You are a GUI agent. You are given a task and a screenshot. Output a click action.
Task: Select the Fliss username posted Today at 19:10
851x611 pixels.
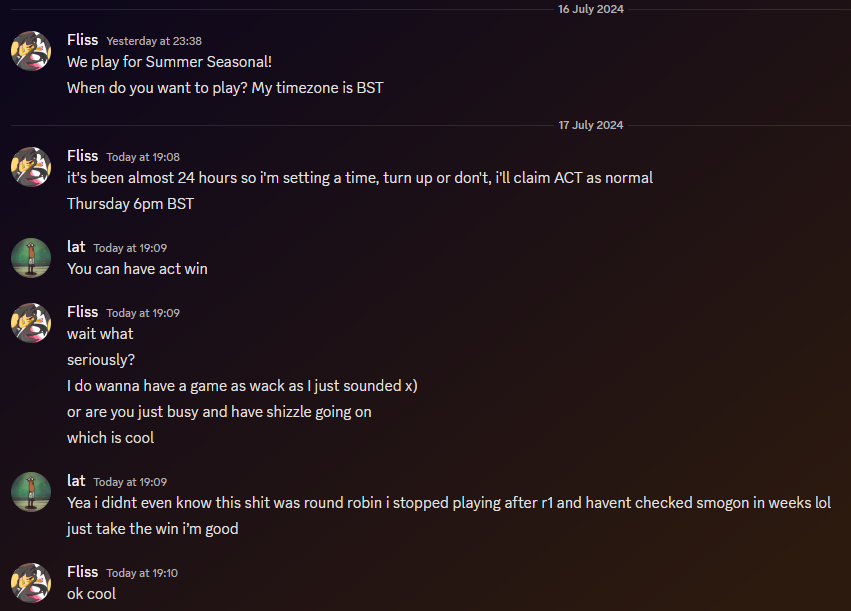pos(82,572)
